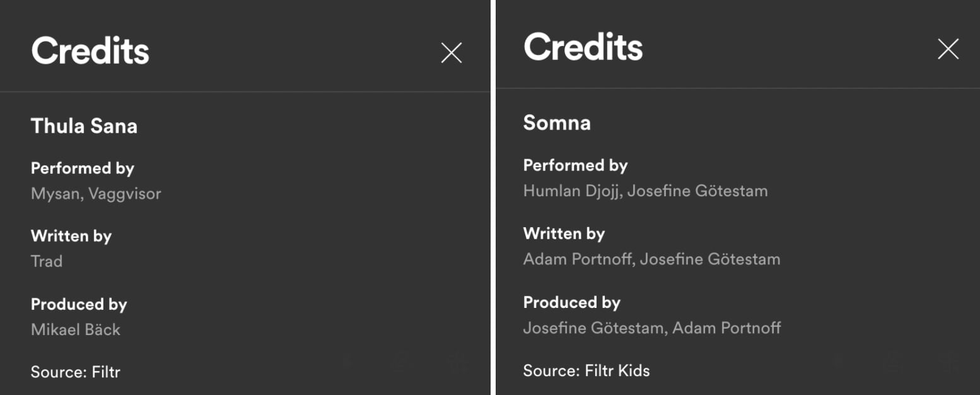Close the Thula Sana credits panel
This screenshot has height=395, width=980.
click(452, 53)
